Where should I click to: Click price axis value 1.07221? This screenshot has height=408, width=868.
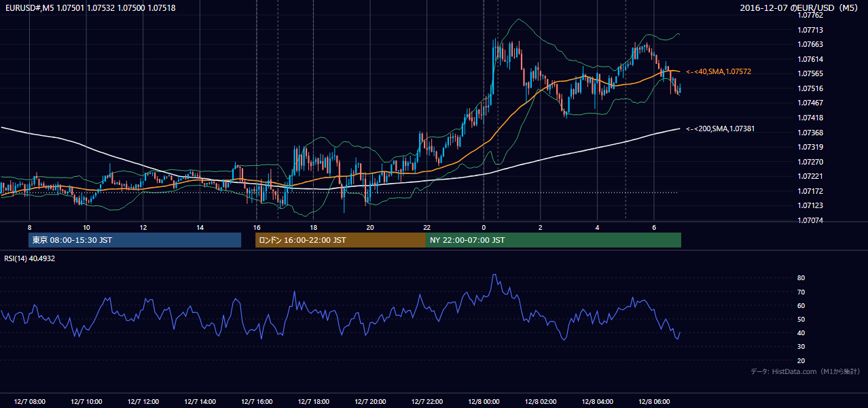coord(810,176)
